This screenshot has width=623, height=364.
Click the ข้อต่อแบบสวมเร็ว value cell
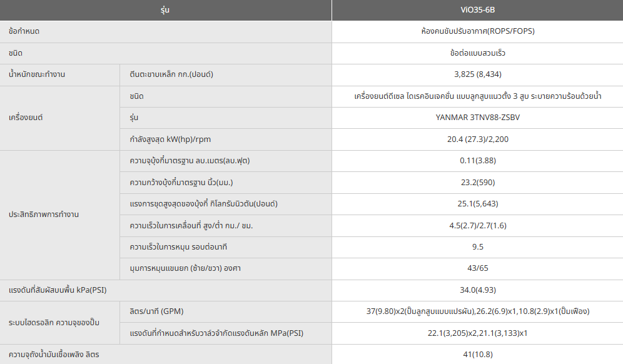(477, 53)
